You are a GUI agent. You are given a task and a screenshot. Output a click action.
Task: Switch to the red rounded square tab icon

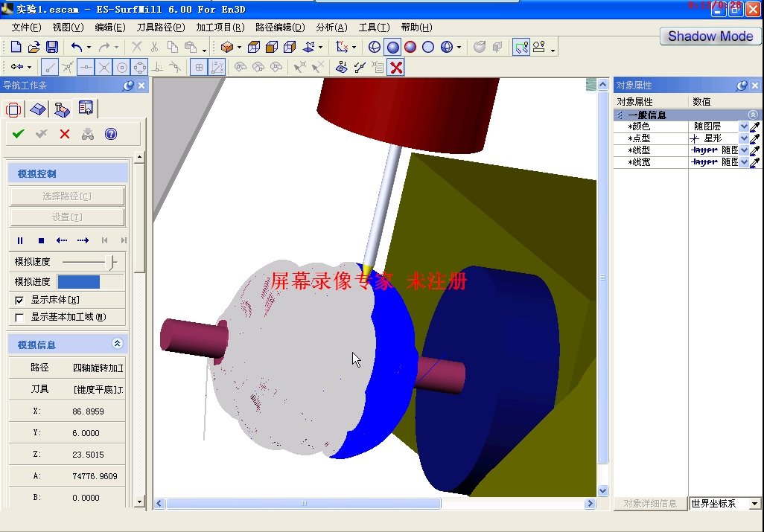click(13, 109)
